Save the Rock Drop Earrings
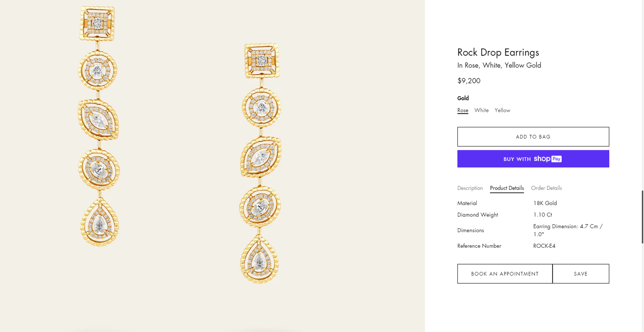 [581, 274]
